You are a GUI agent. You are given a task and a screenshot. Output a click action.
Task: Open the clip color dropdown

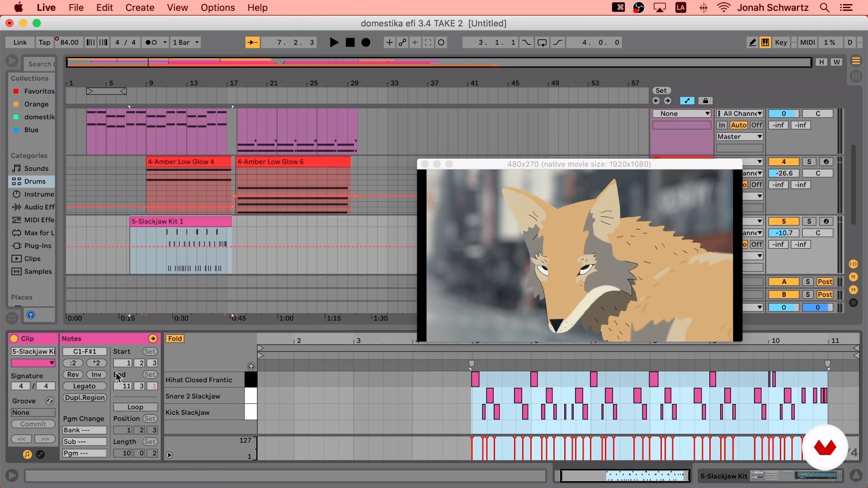(33, 363)
